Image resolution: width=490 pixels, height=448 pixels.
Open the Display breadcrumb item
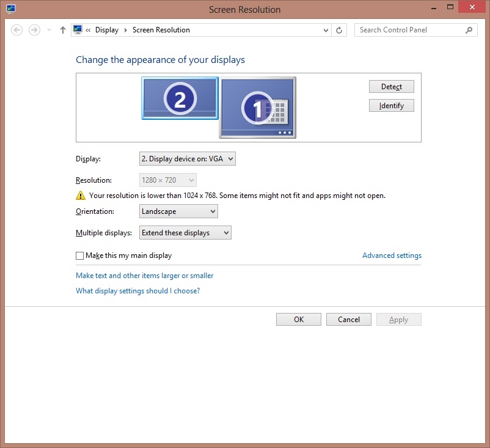pyautogui.click(x=107, y=30)
